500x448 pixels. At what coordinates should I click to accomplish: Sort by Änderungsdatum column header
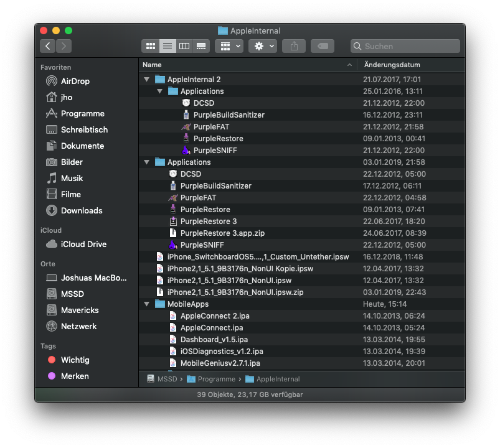411,65
